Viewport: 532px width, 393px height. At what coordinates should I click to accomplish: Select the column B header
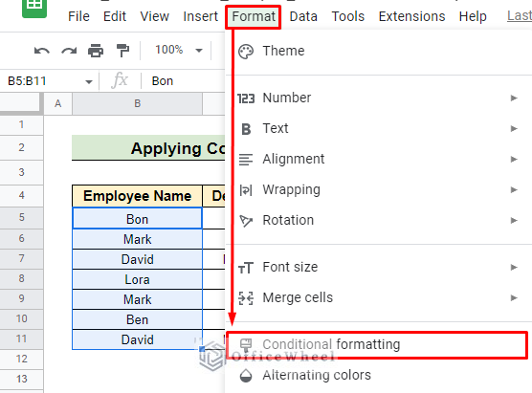click(137, 104)
